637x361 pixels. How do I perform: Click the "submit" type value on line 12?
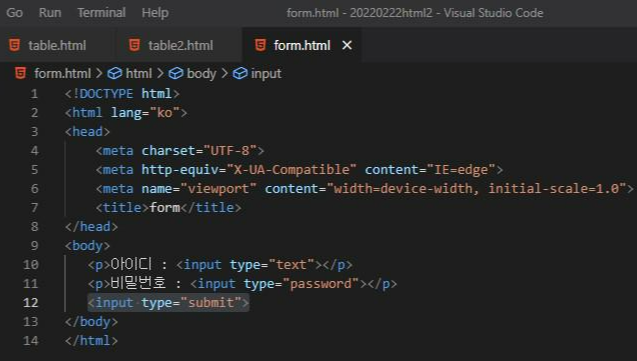point(211,303)
